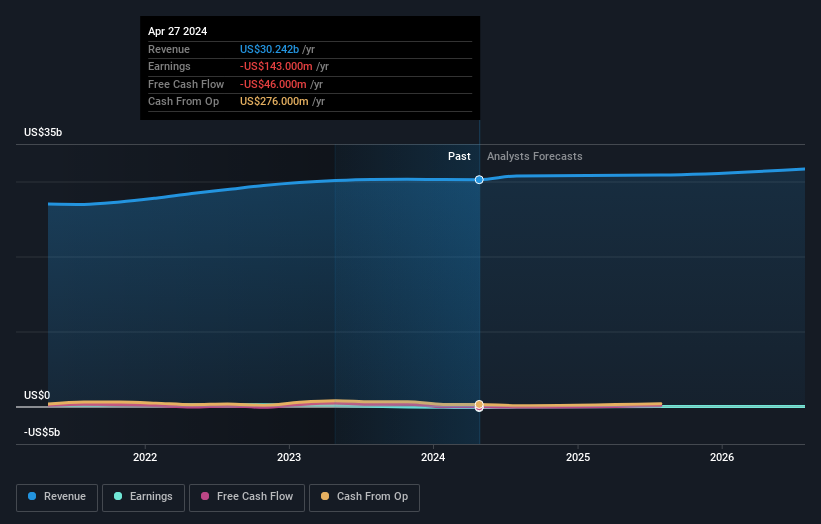Click revenue value US$30.242b in tooltip
The width and height of the screenshot is (821, 524).
(x=269, y=49)
